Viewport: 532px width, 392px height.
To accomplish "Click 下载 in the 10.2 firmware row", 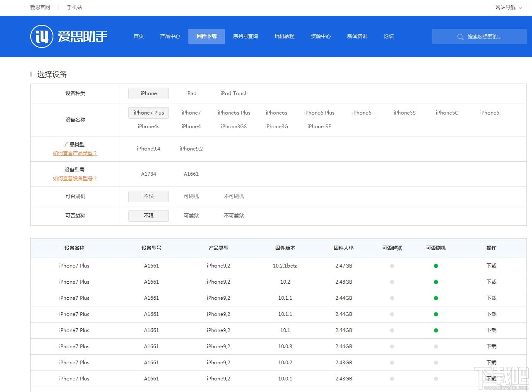I will [491, 282].
